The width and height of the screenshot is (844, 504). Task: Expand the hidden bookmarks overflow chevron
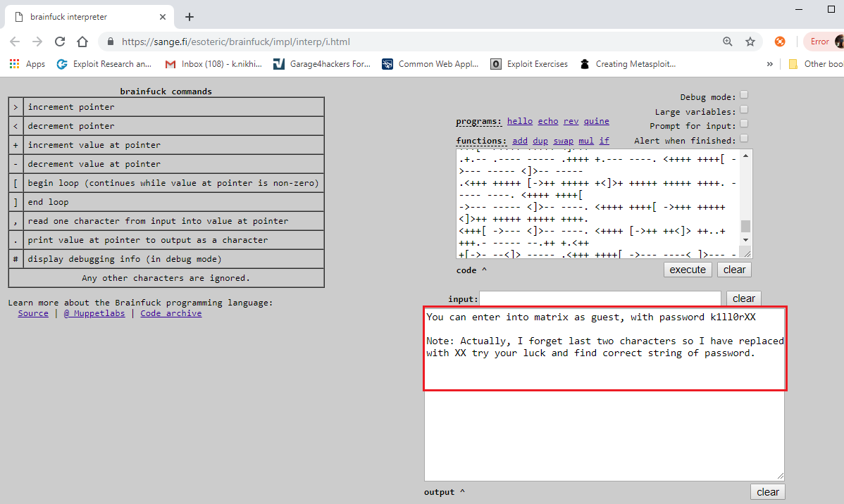pyautogui.click(x=770, y=64)
